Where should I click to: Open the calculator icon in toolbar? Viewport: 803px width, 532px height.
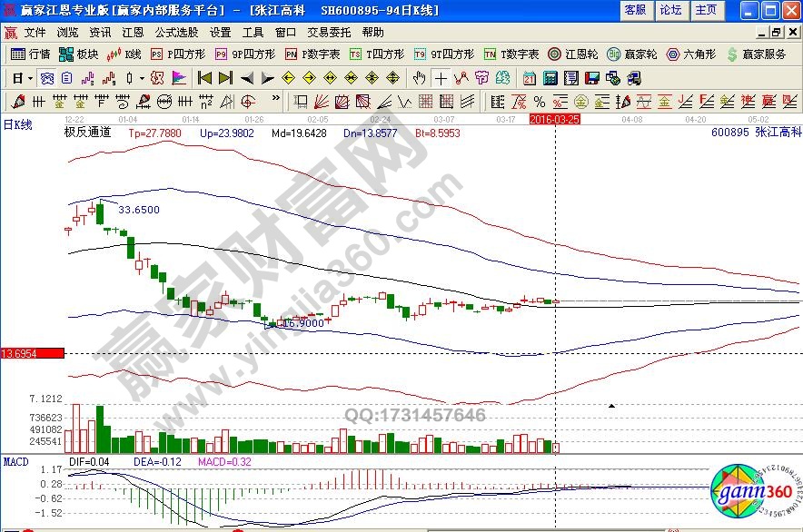[x=549, y=77]
